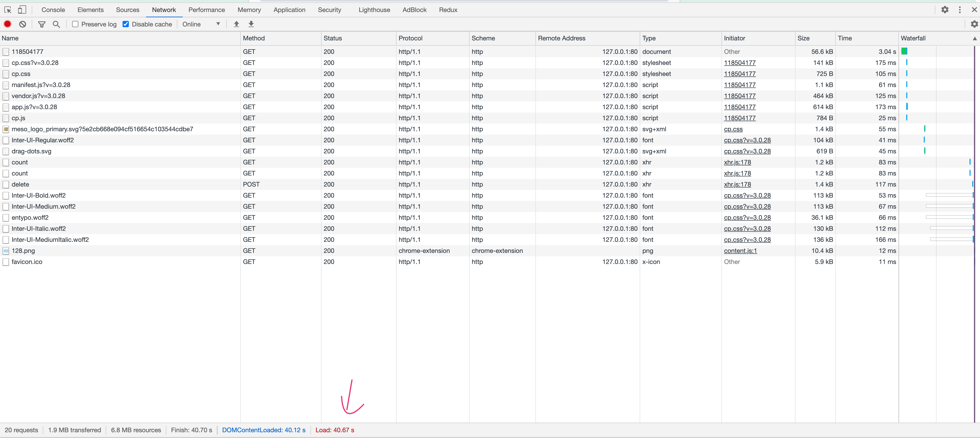The width and height of the screenshot is (980, 438).
Task: Click the DOMContentLoaded timing link
Action: pyautogui.click(x=263, y=430)
